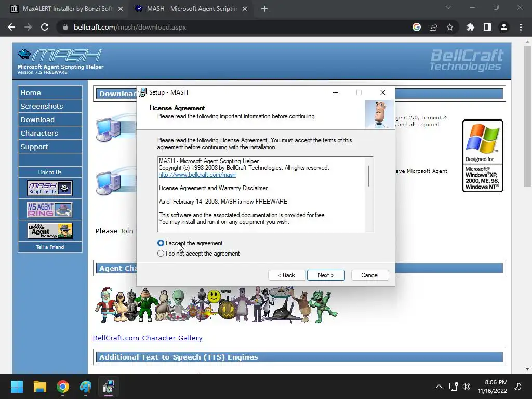This screenshot has width=532, height=399.
Task: Click the setup wizard icon in title bar
Action: click(x=142, y=92)
